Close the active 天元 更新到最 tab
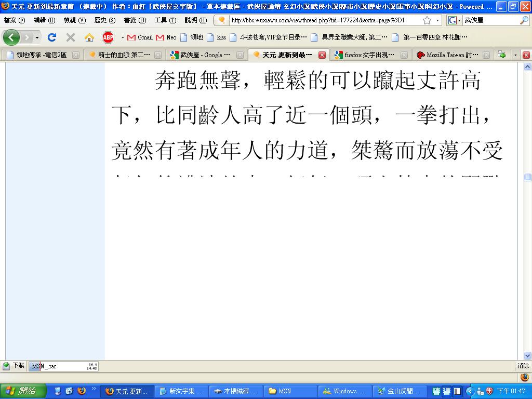The height and width of the screenshot is (399, 532). tap(322, 55)
